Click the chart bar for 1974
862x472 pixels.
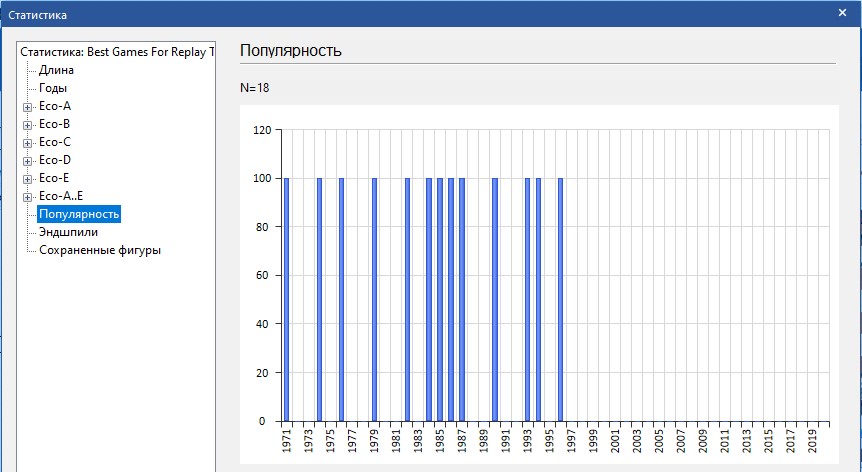(319, 299)
